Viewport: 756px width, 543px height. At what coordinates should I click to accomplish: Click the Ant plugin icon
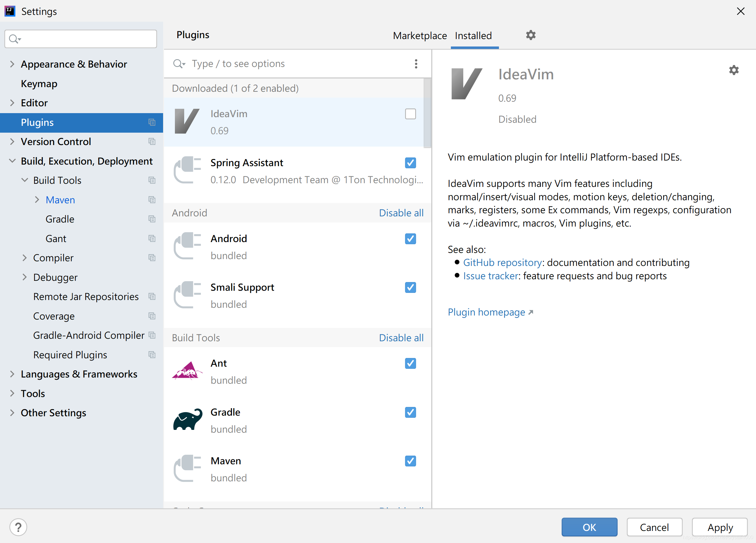187,371
